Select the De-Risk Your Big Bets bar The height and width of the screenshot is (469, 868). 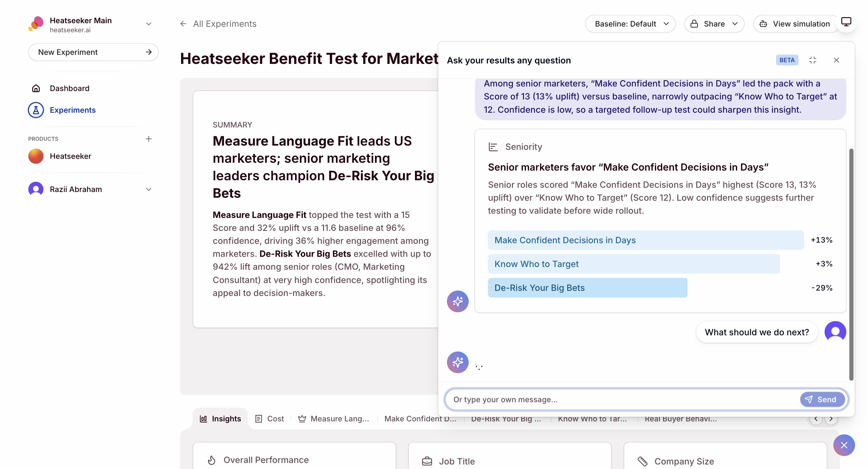[x=587, y=288]
